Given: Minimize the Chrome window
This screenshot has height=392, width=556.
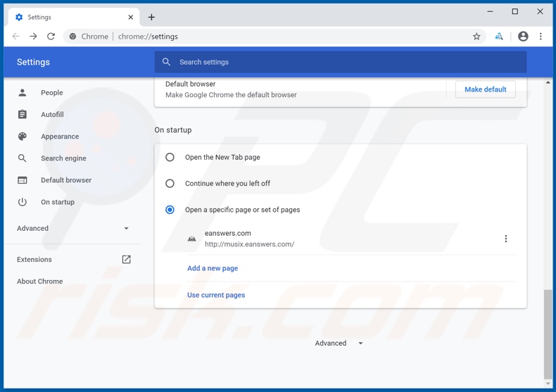Looking at the screenshot, I should 490,11.
